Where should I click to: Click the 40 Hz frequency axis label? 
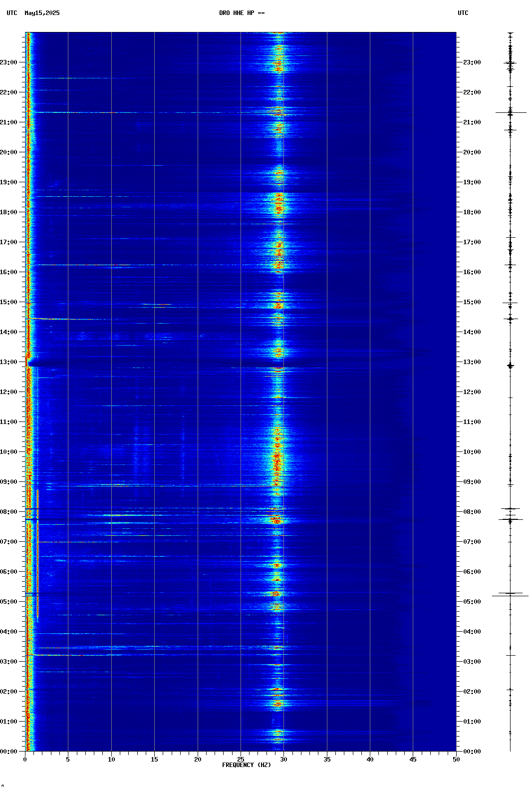(x=370, y=760)
